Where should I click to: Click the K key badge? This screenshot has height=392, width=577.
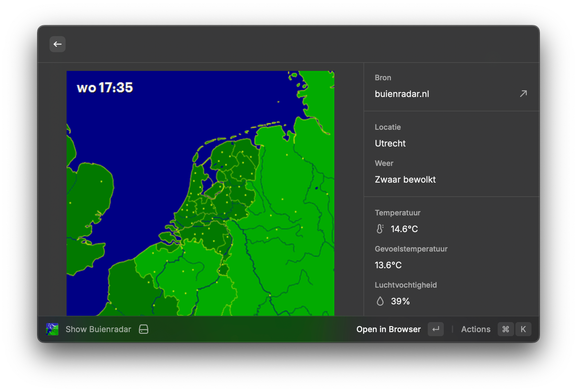click(x=523, y=329)
